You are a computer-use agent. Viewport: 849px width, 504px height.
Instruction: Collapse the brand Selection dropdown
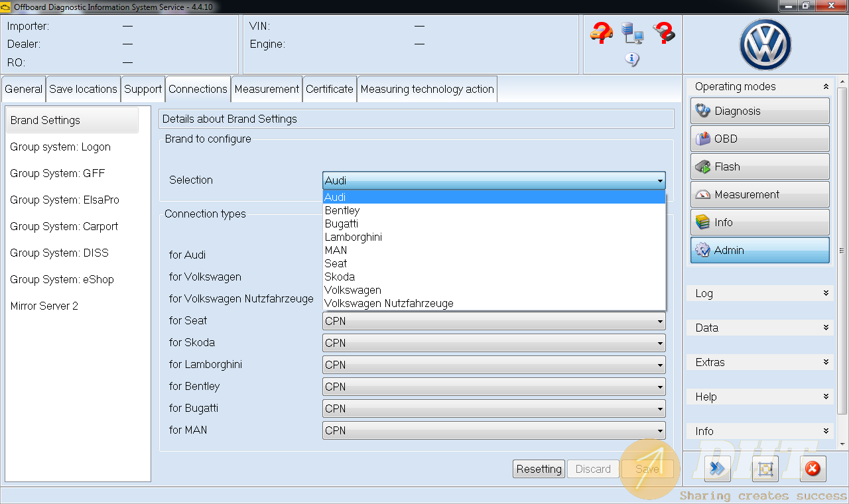point(493,180)
